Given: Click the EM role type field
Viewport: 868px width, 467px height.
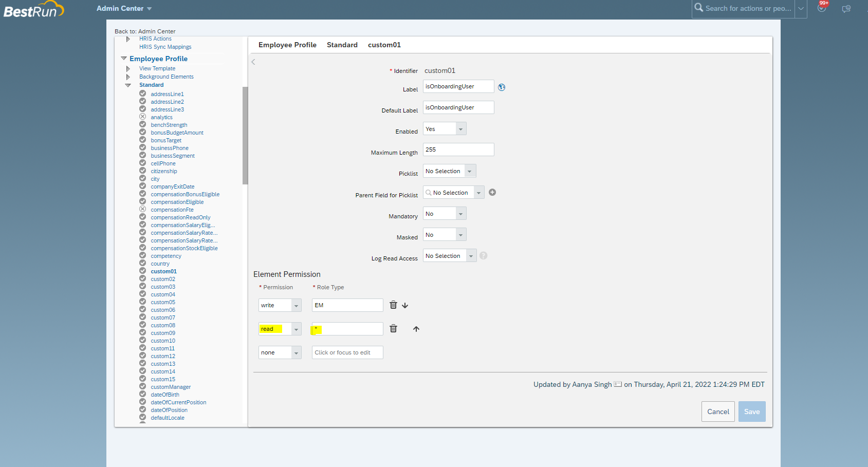Looking at the screenshot, I should [x=347, y=305].
